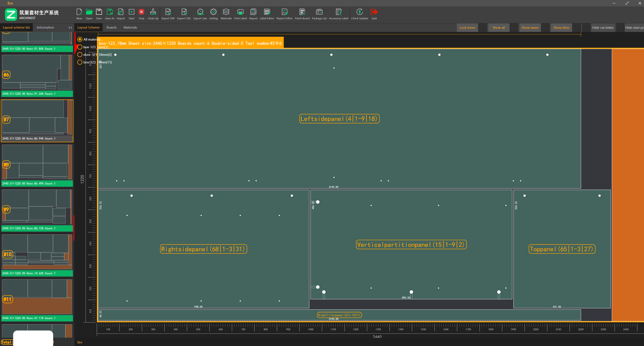
Task: Select layout scheme thumbnail #10
Action: tap(37, 251)
